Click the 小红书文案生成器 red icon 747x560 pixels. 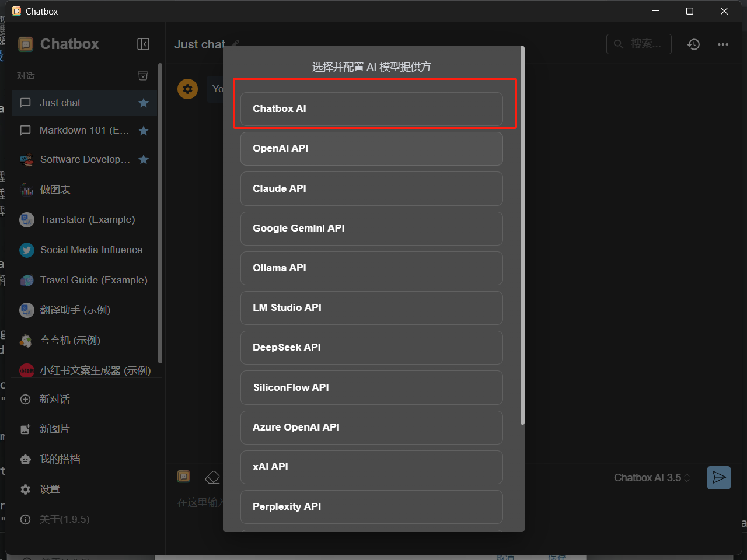point(27,370)
